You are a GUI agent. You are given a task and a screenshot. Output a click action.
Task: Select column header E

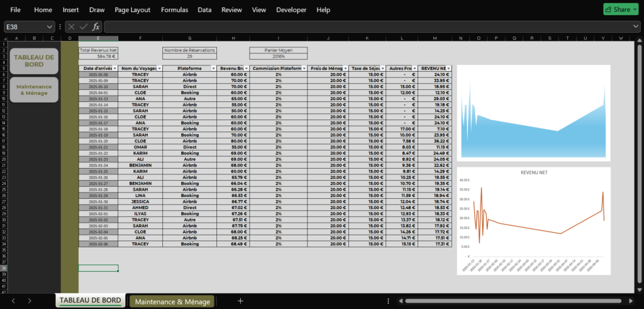98,38
